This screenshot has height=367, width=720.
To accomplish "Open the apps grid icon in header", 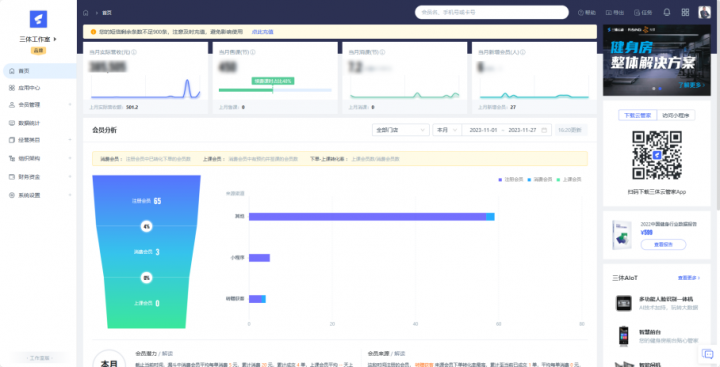I will (x=686, y=12).
